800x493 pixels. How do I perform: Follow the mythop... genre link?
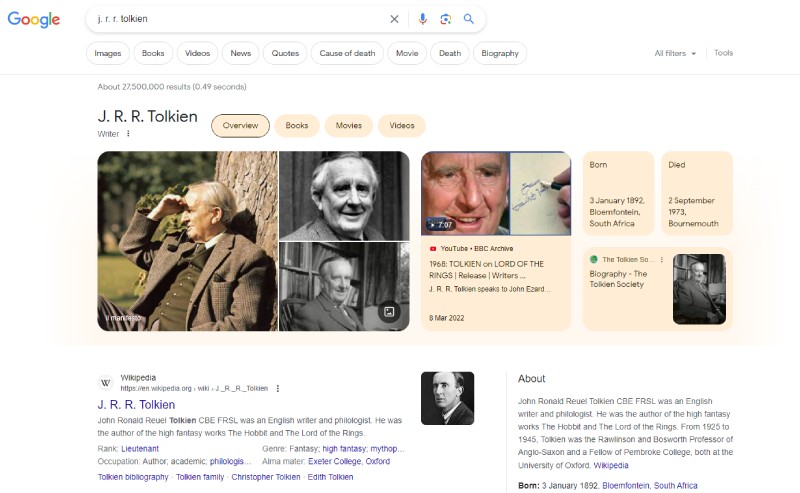point(387,449)
